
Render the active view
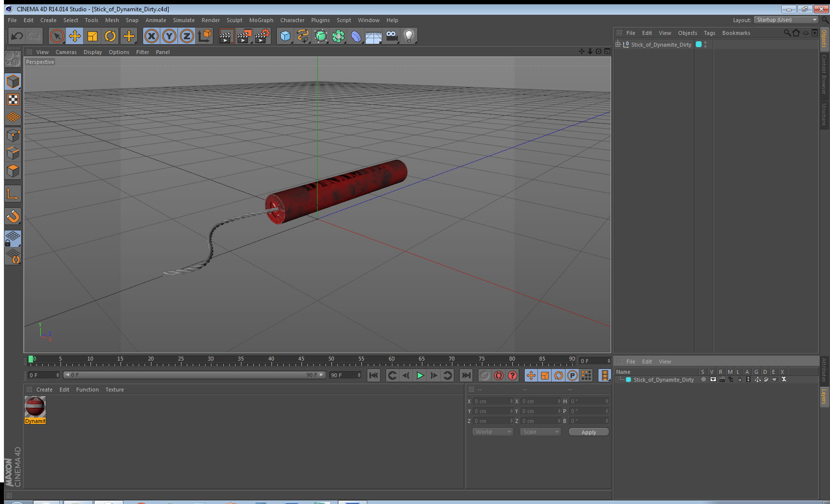(x=226, y=36)
